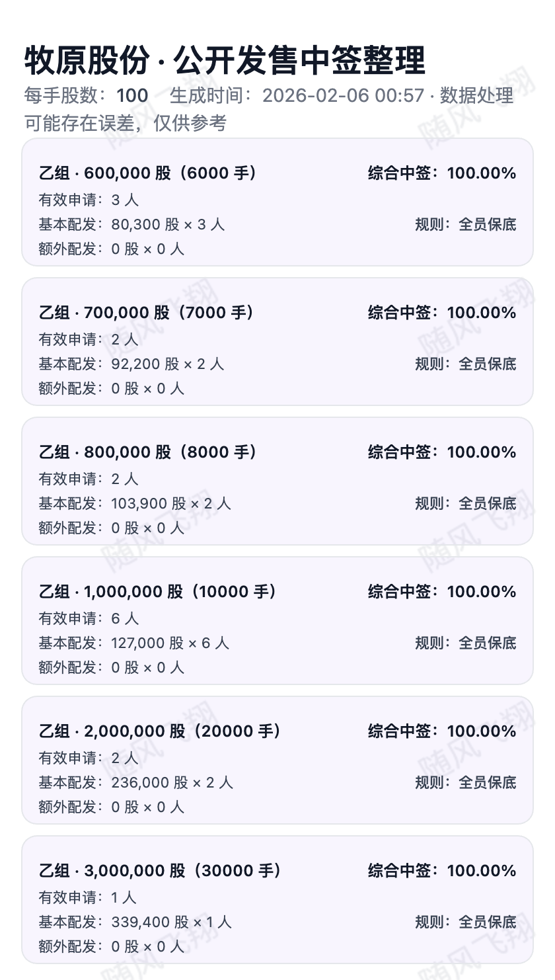
Task: Select 基本配发 127,000 股 × 6 人 row
Action: click(x=133, y=643)
